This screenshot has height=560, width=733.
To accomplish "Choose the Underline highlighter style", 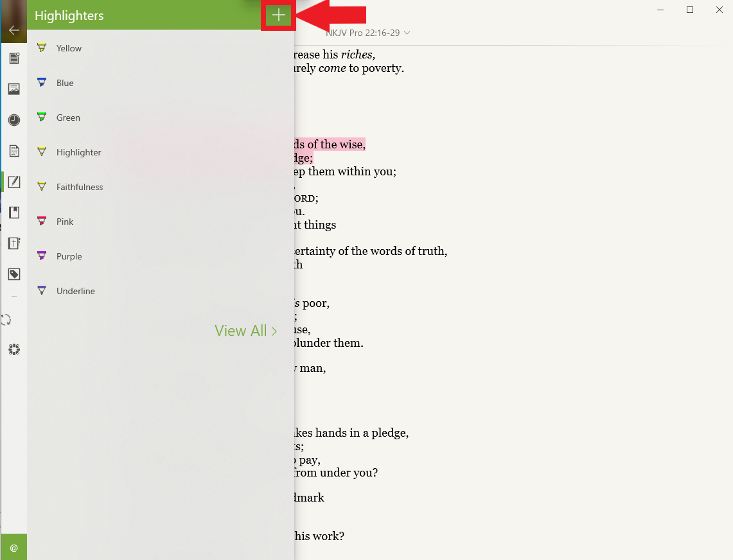I will pos(75,291).
